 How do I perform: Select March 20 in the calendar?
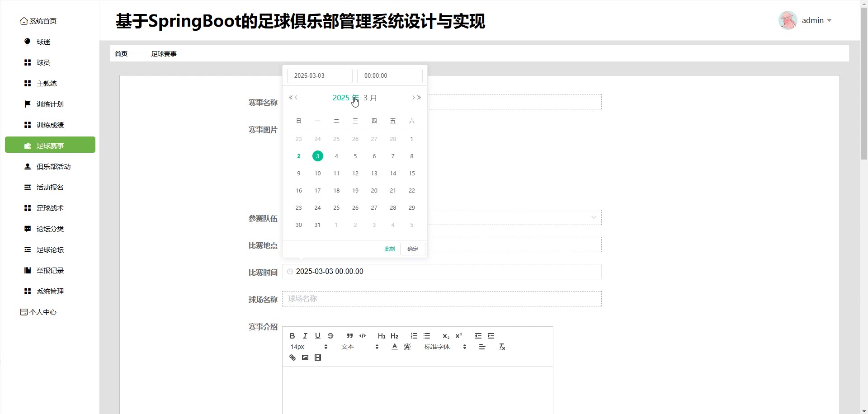click(x=374, y=191)
